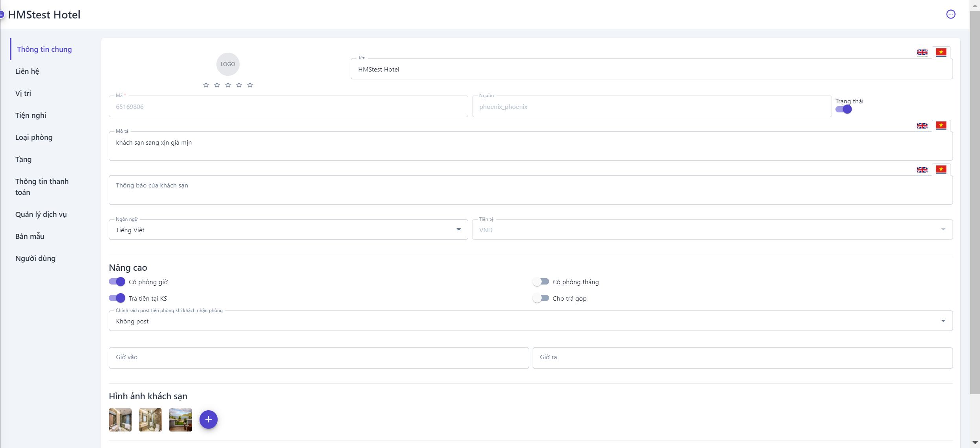Click the Giờ vào check-in time field
Image resolution: width=980 pixels, height=448 pixels.
pyautogui.click(x=318, y=358)
